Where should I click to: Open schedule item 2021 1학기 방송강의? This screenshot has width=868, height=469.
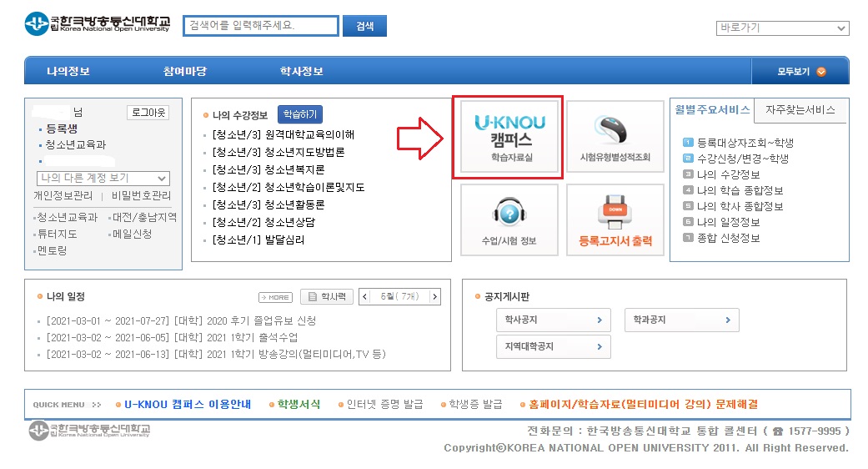point(216,354)
